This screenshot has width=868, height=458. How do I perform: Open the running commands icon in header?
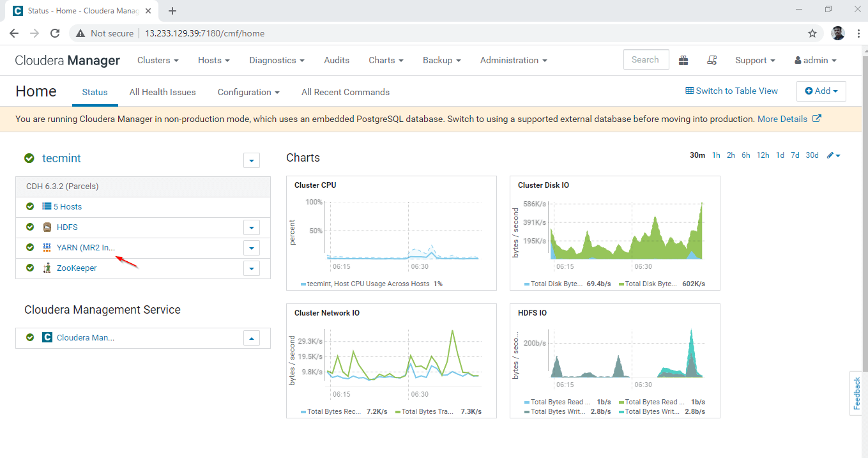[x=712, y=60]
